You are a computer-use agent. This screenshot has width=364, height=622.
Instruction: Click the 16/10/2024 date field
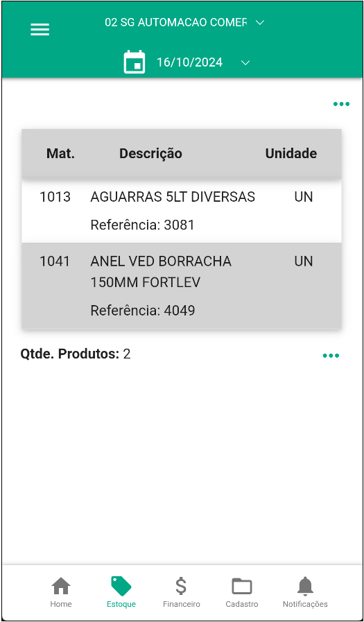[x=189, y=62]
